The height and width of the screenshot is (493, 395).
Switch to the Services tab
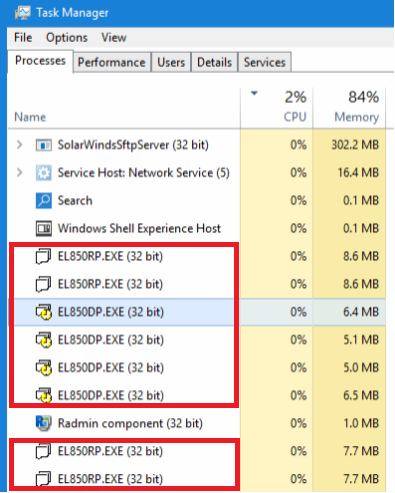click(265, 62)
